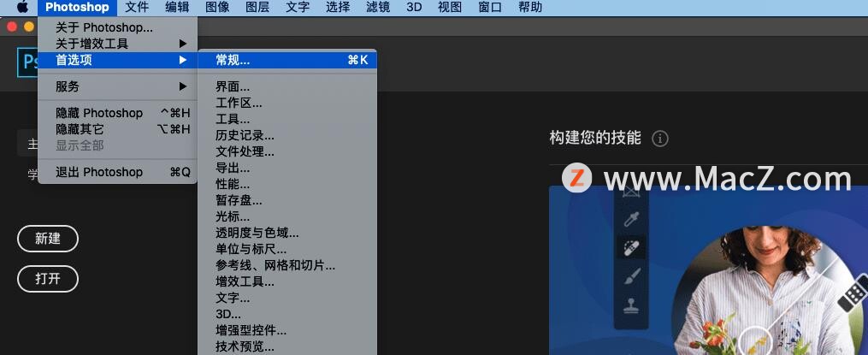Select 暂存盘... preferences
Image resolution: width=868 pixels, height=355 pixels.
click(287, 200)
